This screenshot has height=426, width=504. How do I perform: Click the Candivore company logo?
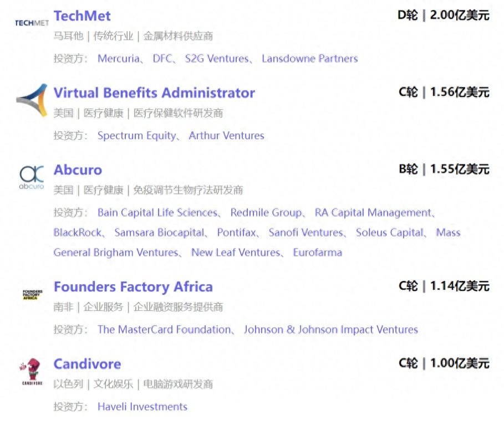click(x=32, y=371)
